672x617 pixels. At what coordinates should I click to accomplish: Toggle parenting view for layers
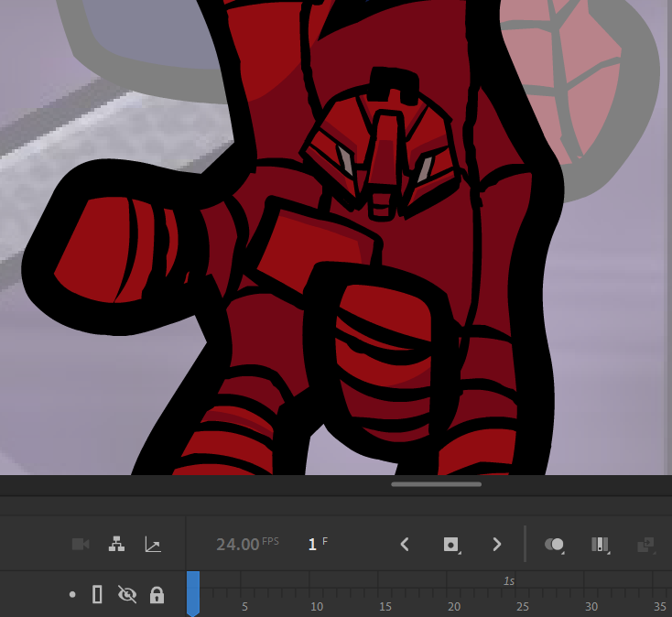click(x=116, y=544)
